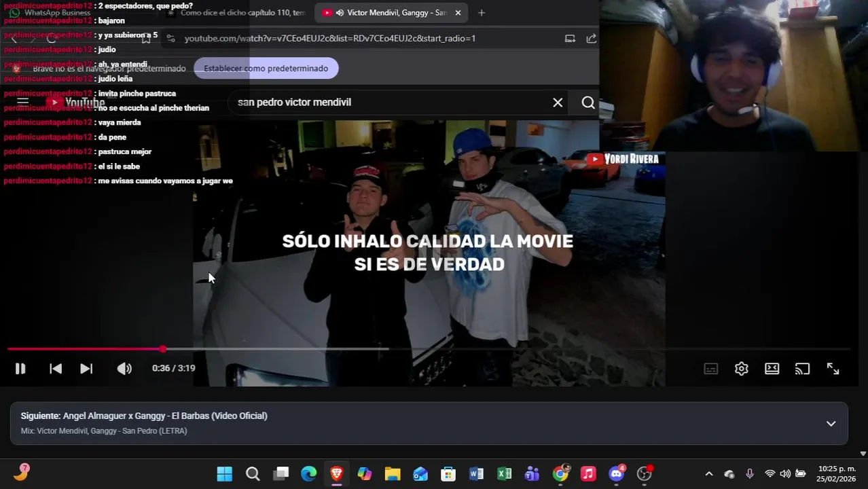Toggle subtitles on the video player

point(711,369)
